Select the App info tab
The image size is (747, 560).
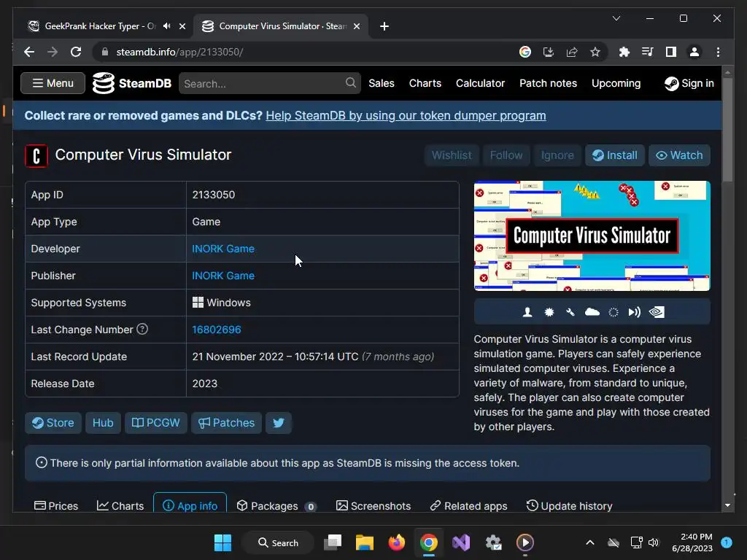point(190,505)
